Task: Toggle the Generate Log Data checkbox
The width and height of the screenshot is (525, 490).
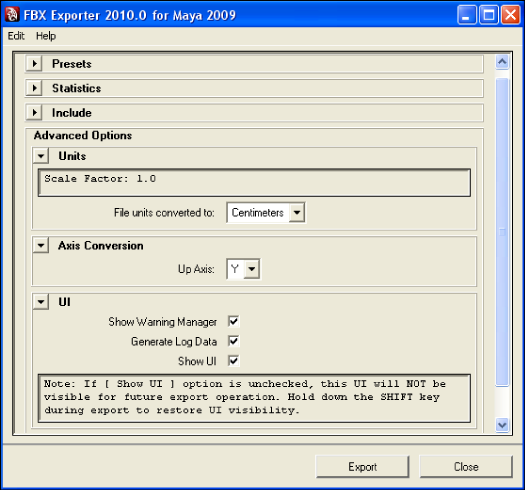Action: [x=233, y=341]
